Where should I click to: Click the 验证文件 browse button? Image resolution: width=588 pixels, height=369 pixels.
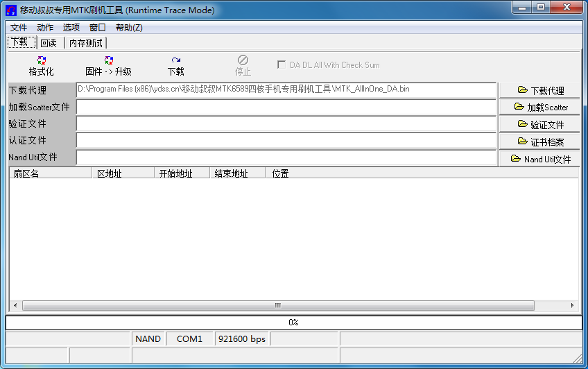tap(539, 124)
